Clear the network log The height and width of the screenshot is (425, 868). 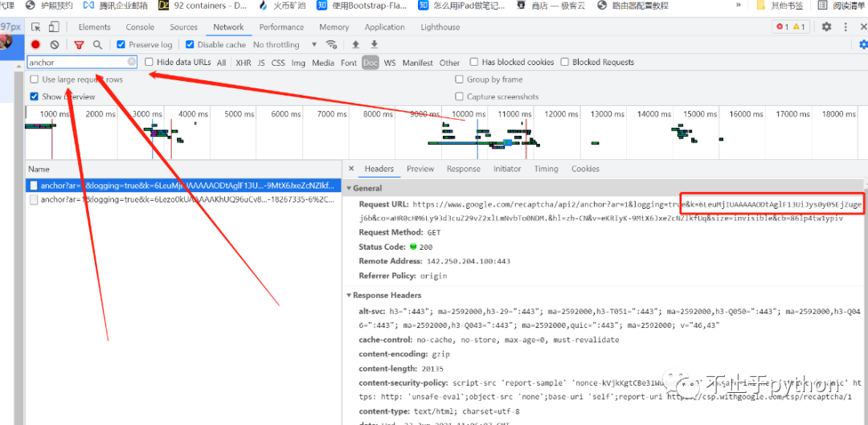(55, 45)
